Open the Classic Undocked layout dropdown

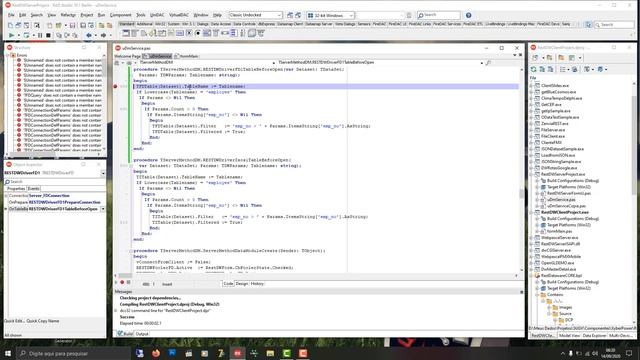(x=279, y=15)
